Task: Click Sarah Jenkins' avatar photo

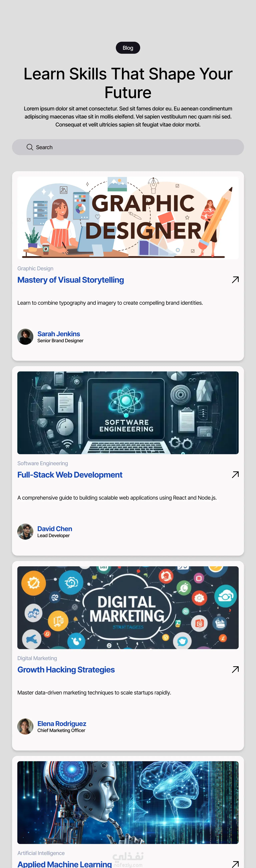Action: (x=25, y=337)
